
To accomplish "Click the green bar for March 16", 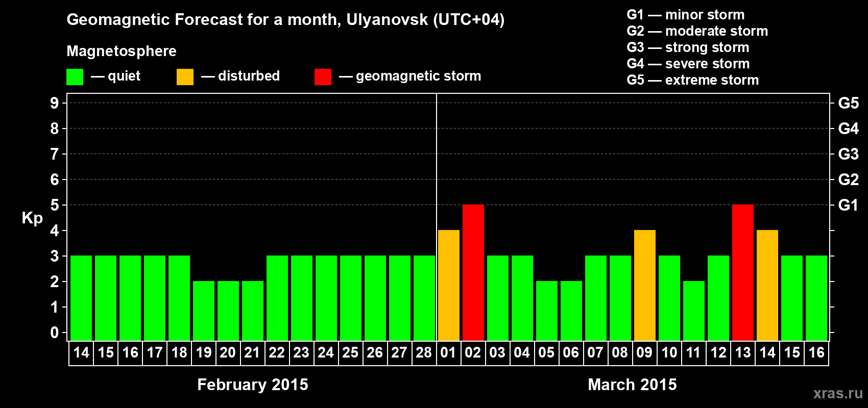I will click(x=816, y=298).
